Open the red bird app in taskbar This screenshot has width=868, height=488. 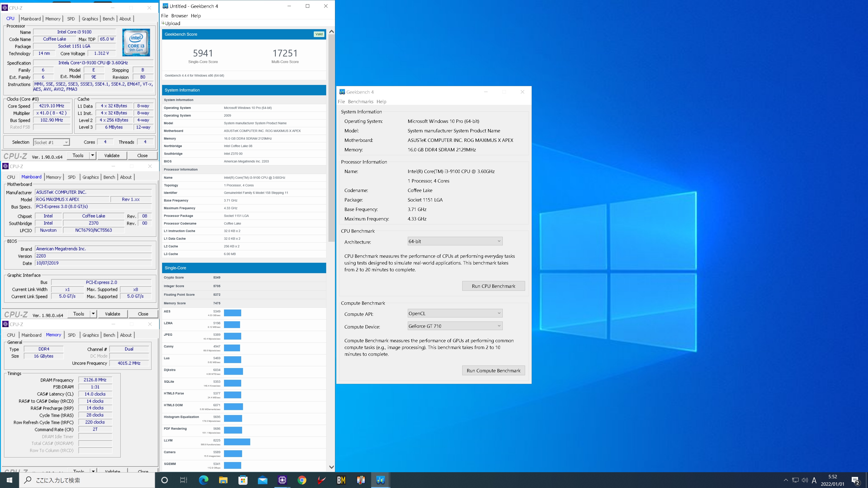click(321, 480)
